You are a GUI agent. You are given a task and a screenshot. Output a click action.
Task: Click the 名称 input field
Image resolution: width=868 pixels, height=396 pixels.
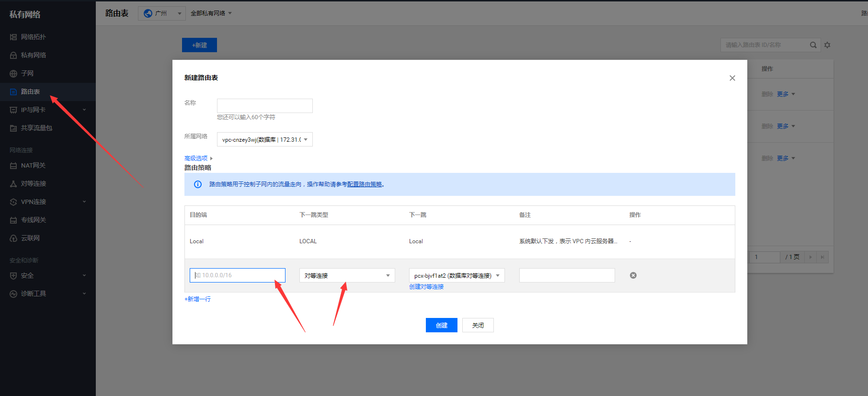pyautogui.click(x=264, y=106)
